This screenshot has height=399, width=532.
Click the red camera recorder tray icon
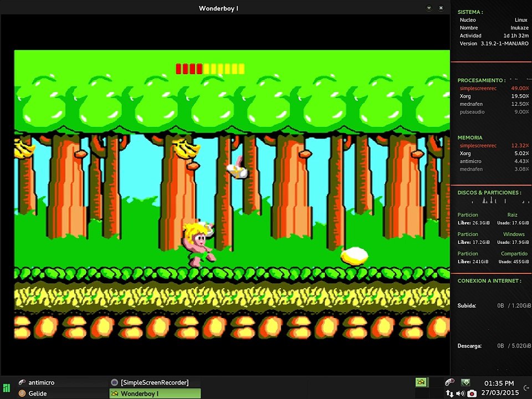(x=472, y=393)
